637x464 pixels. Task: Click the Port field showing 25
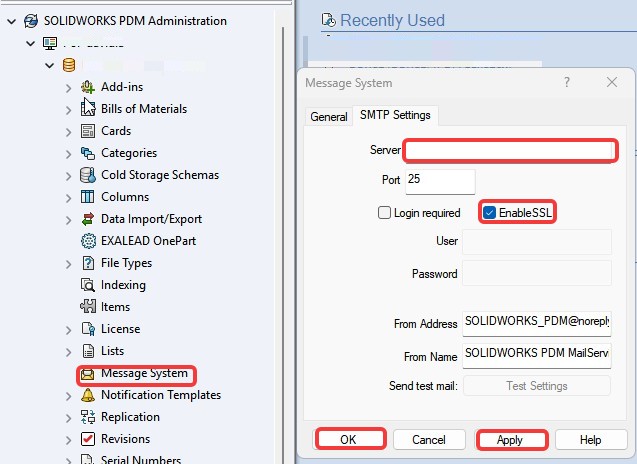point(440,181)
